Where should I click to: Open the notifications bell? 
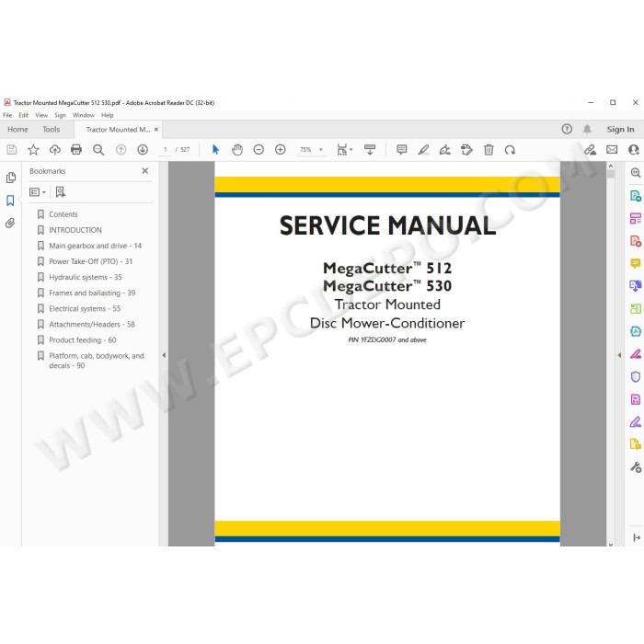(x=587, y=130)
